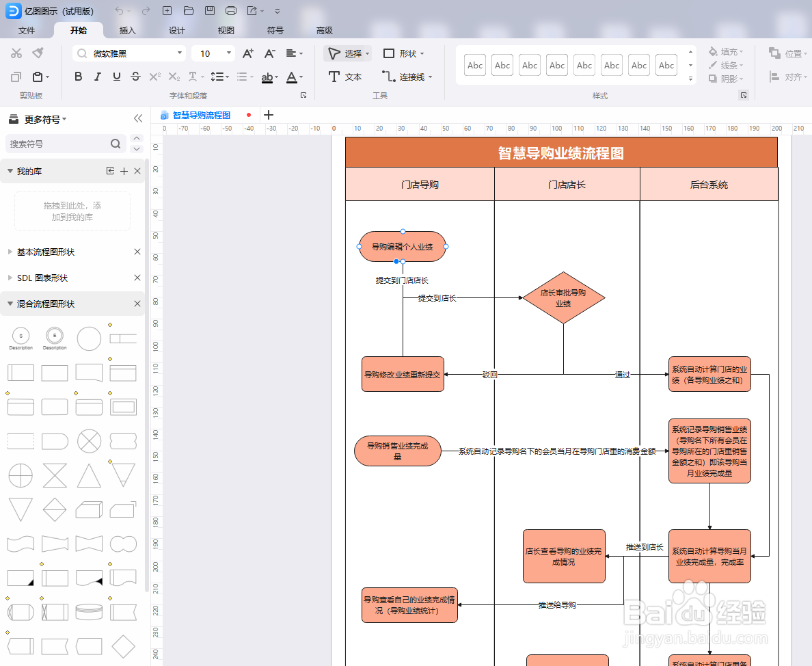Collapse the My Library section
Viewport: 812px width, 666px height.
click(x=10, y=172)
